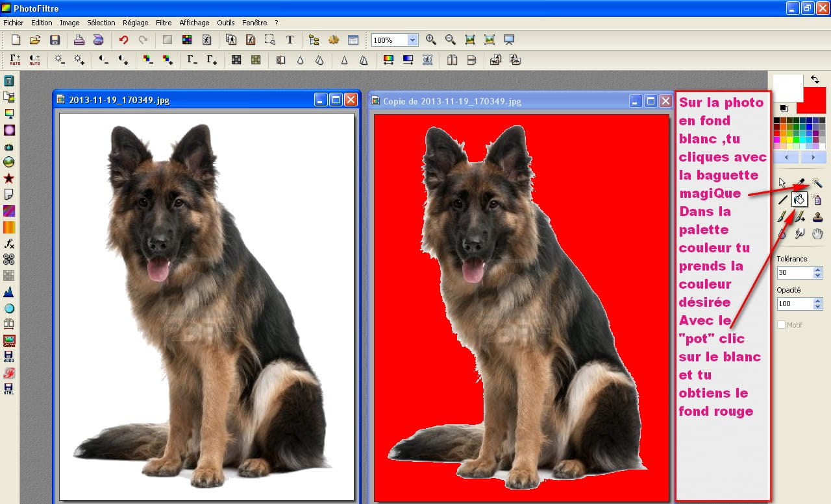Click the Opacité value field
This screenshot has height=504, width=831.
[x=795, y=304]
